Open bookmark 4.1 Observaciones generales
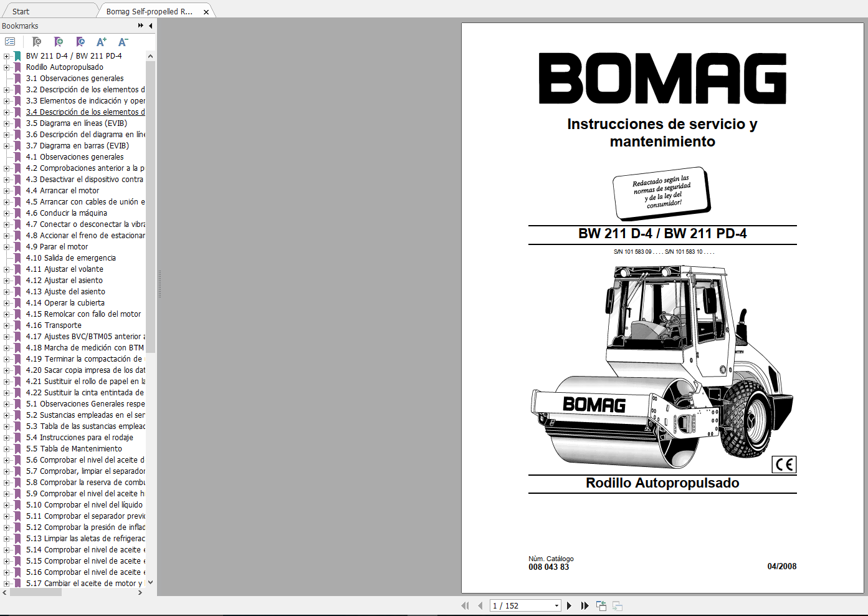This screenshot has width=868, height=616. tap(75, 156)
